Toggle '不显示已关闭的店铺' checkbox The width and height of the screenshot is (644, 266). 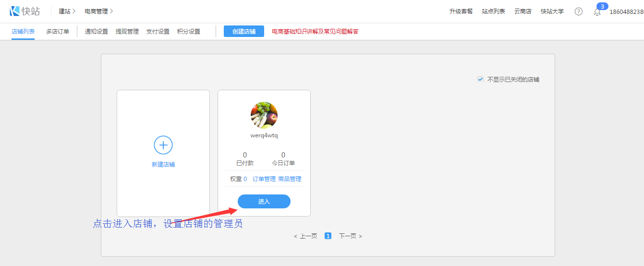coord(480,79)
